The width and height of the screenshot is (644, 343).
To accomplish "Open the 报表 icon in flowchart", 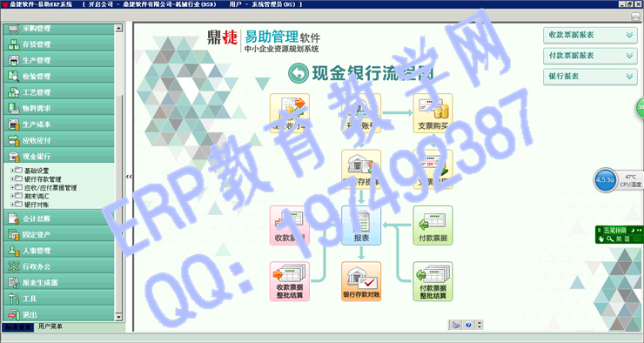I will coord(361,225).
